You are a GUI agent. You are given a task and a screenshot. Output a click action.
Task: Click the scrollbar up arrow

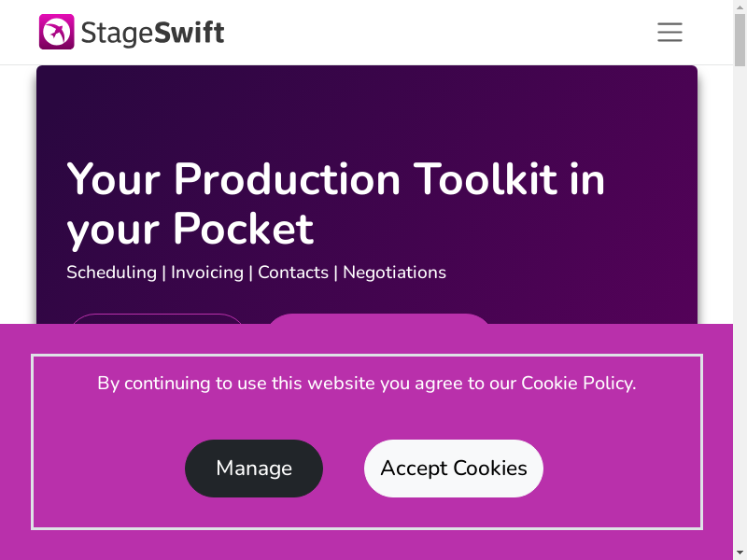click(740, 7)
